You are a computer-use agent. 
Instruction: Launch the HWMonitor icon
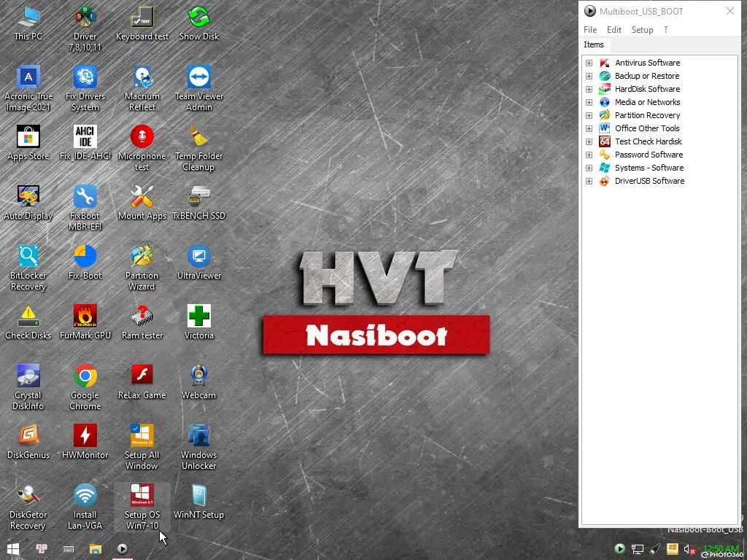click(85, 442)
